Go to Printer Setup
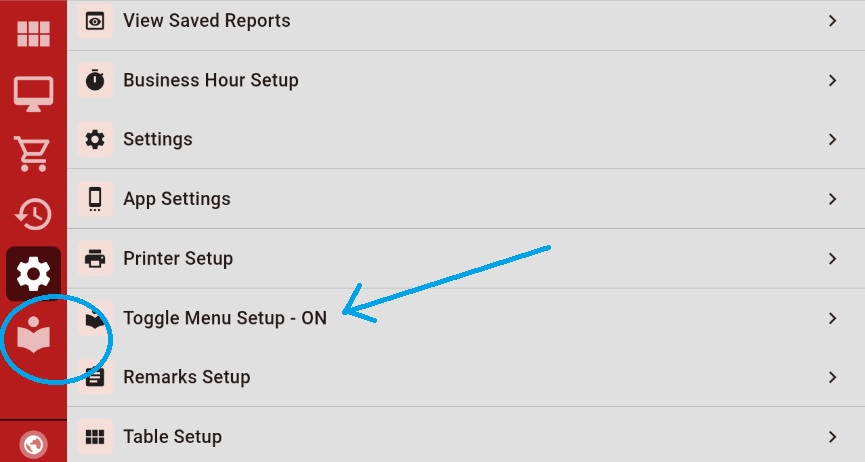865x462 pixels. point(178,259)
